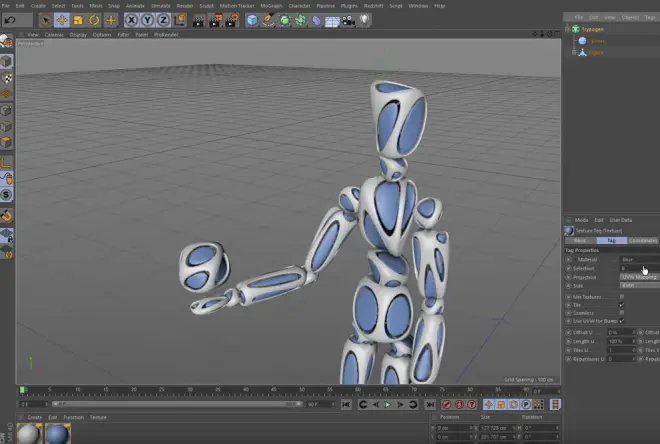Lock the X axis button

tap(131, 20)
